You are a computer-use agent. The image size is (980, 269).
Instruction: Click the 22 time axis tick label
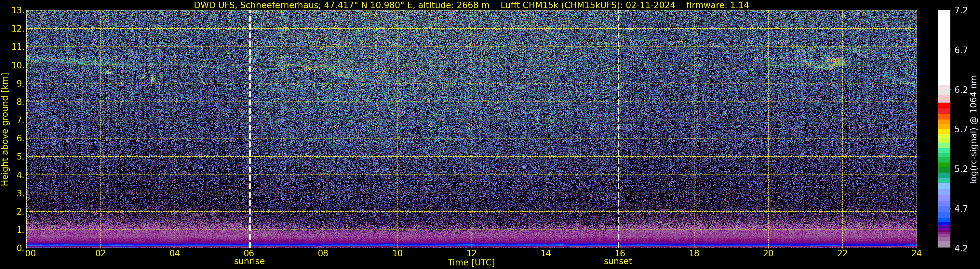click(842, 254)
